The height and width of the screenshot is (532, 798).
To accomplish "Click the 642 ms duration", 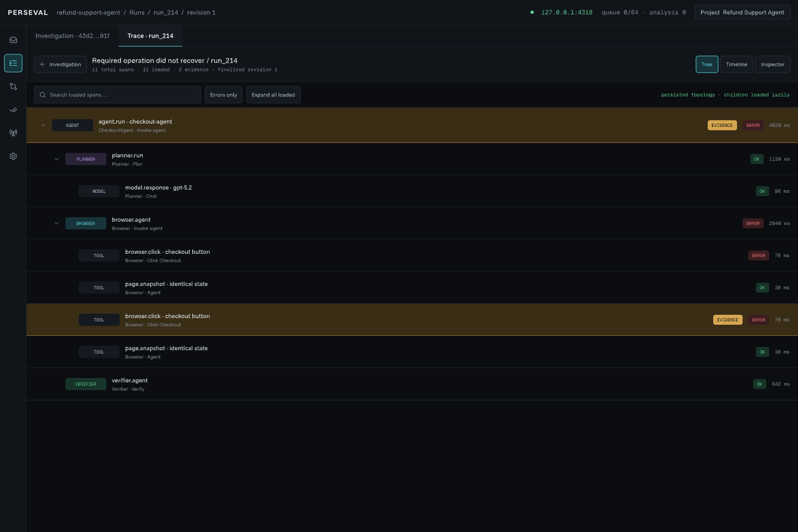I will pos(781,384).
